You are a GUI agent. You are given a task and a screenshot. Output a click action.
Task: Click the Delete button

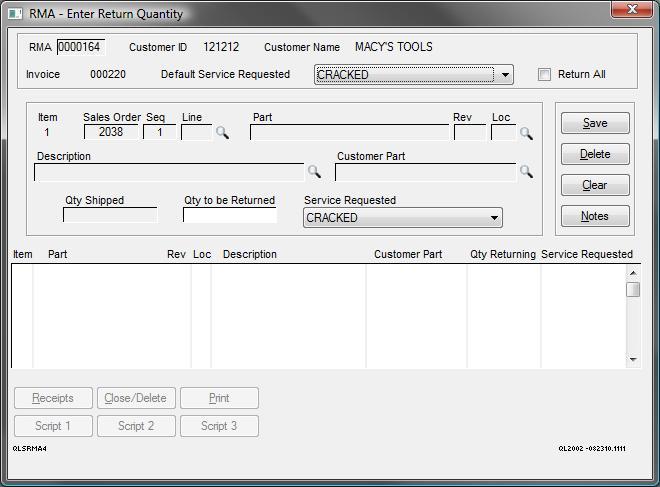click(595, 154)
